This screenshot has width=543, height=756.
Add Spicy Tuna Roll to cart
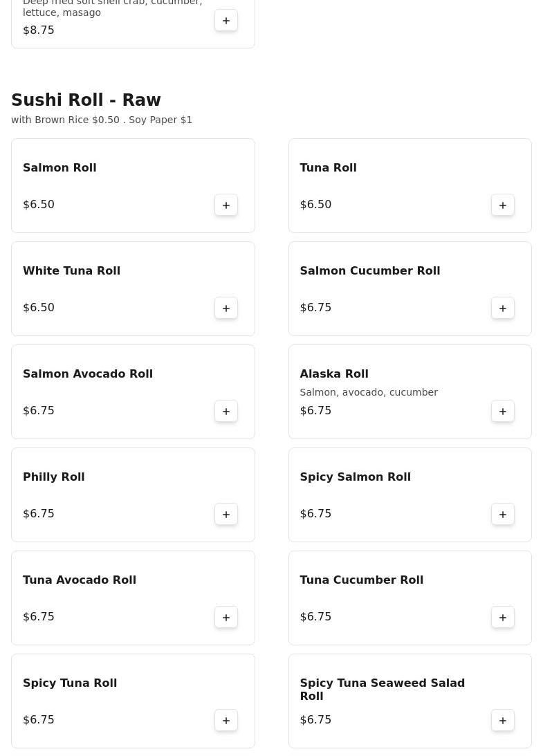coord(226,720)
